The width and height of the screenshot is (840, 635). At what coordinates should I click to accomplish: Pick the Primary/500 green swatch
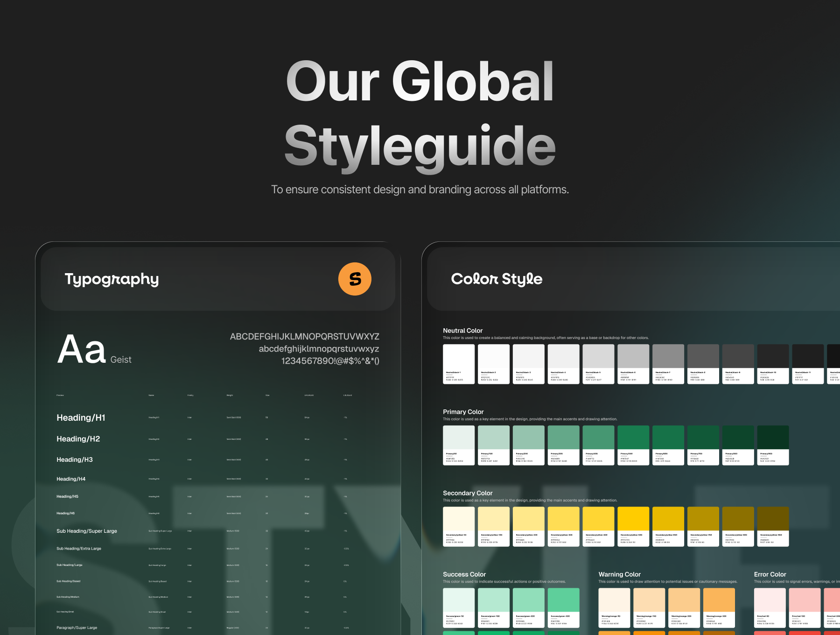(633, 445)
